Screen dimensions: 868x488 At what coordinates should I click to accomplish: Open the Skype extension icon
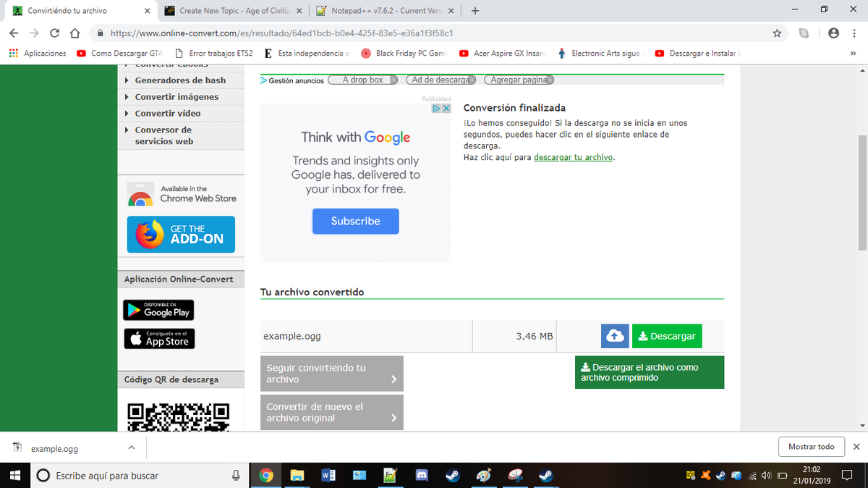[x=804, y=33]
